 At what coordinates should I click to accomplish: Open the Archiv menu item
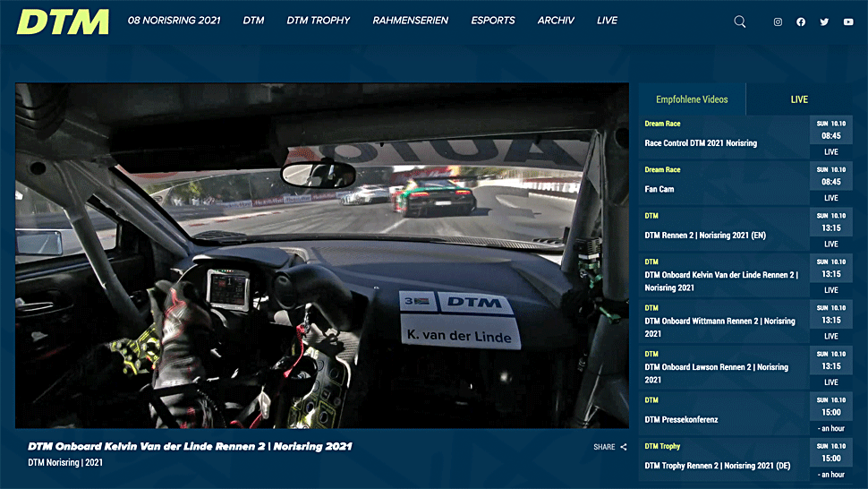pyautogui.click(x=556, y=21)
